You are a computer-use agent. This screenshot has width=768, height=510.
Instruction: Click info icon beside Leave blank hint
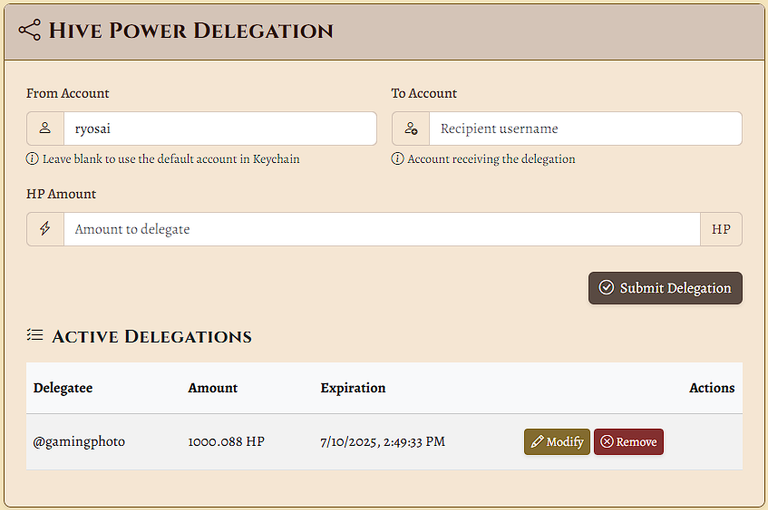(x=32, y=159)
